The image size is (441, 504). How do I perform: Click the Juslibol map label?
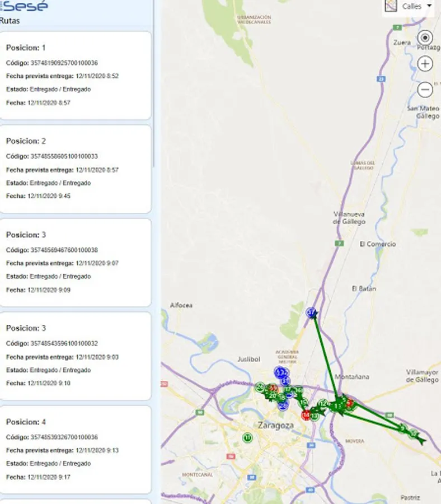pyautogui.click(x=249, y=360)
